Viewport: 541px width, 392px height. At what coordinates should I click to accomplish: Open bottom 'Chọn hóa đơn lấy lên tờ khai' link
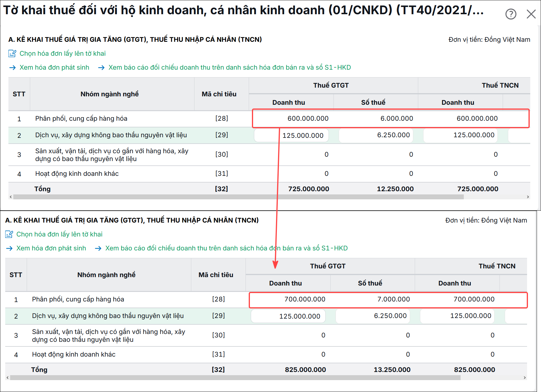(x=59, y=234)
